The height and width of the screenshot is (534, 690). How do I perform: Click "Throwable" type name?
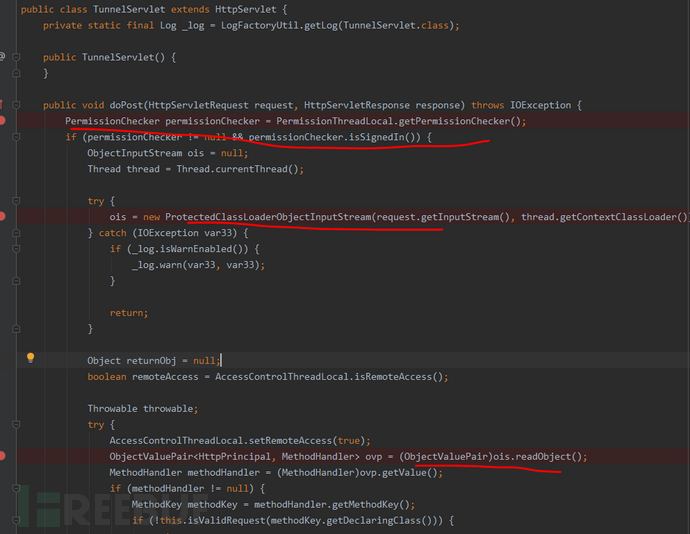[112, 409]
